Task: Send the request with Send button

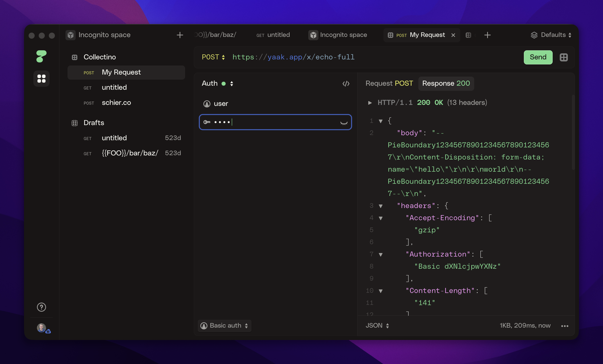Action: pyautogui.click(x=538, y=57)
